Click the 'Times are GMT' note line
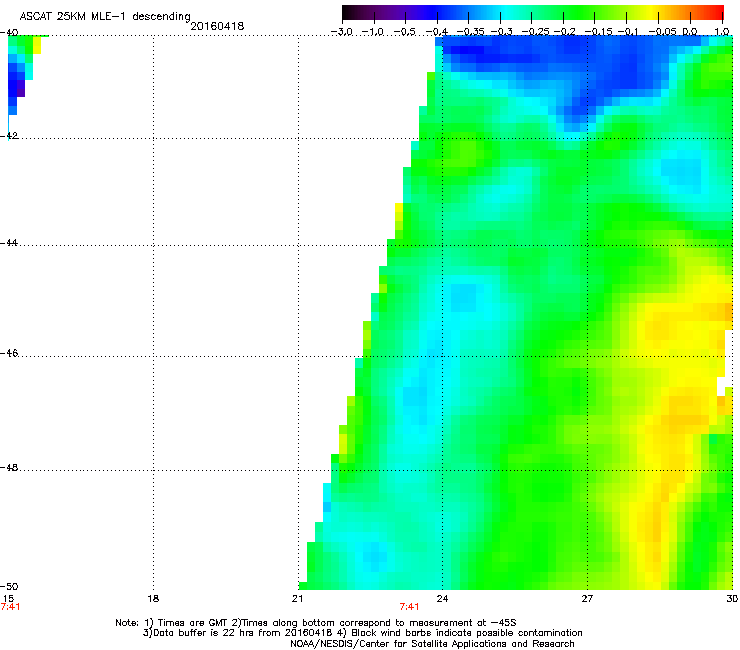This screenshot has width=740, height=650. tap(316, 623)
